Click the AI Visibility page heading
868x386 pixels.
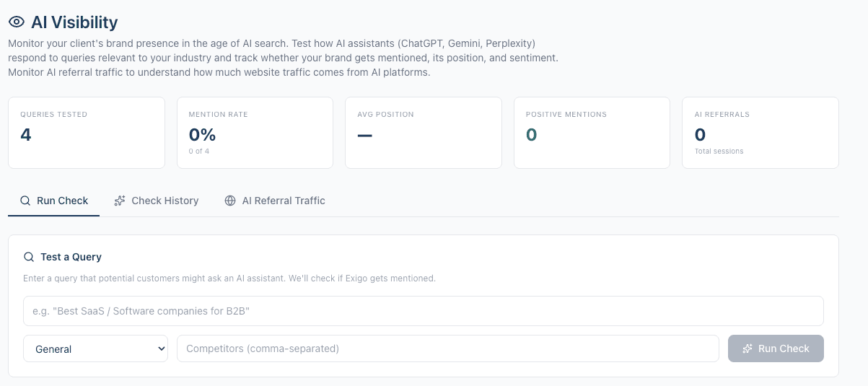point(74,22)
